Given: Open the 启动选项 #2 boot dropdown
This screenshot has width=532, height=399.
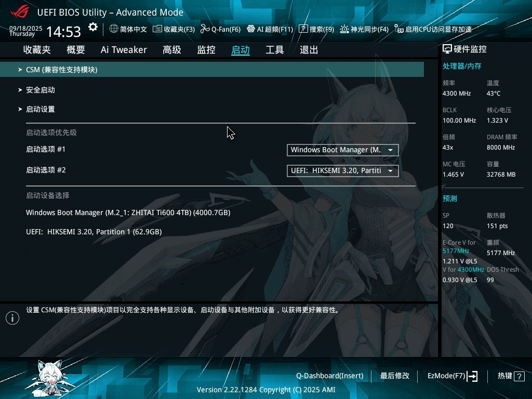Looking at the screenshot, I should pos(342,170).
